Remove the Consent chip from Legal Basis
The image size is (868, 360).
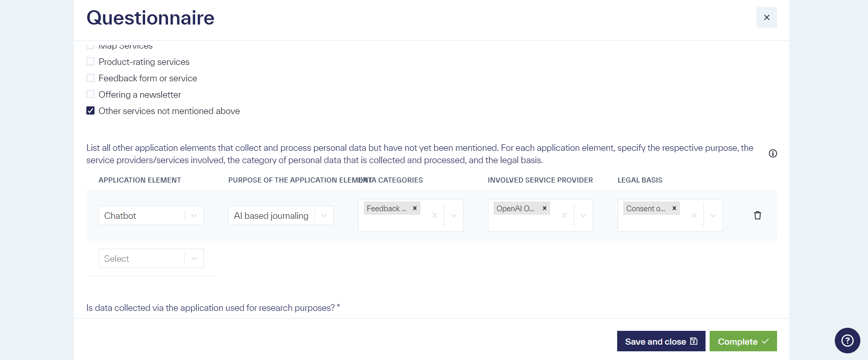(x=674, y=208)
